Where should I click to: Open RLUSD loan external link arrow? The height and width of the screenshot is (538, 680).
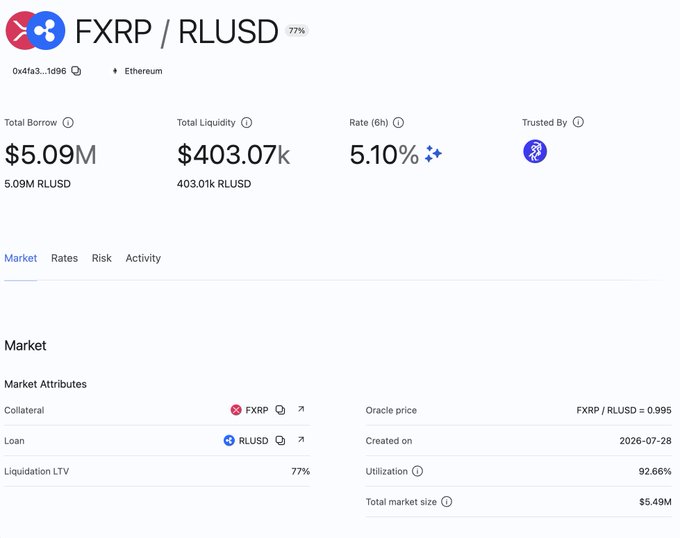point(301,440)
